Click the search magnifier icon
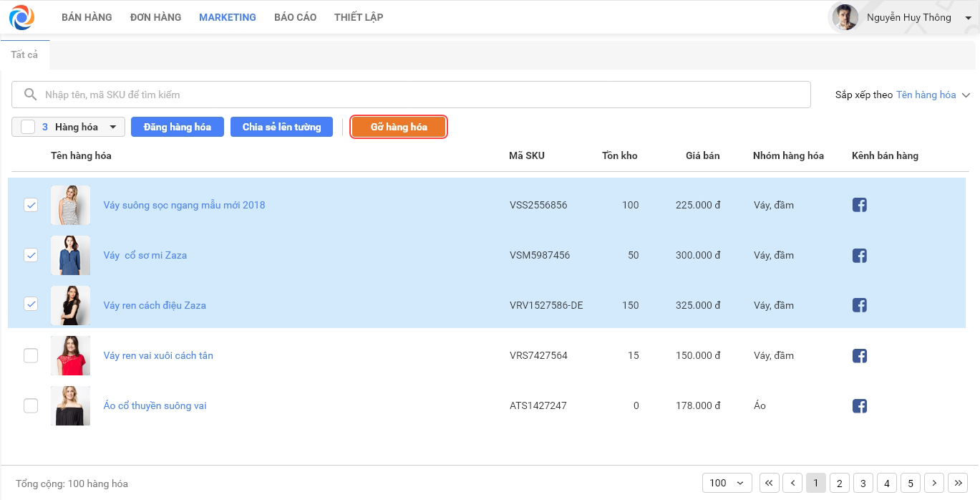Image resolution: width=980 pixels, height=500 pixels. [30, 95]
